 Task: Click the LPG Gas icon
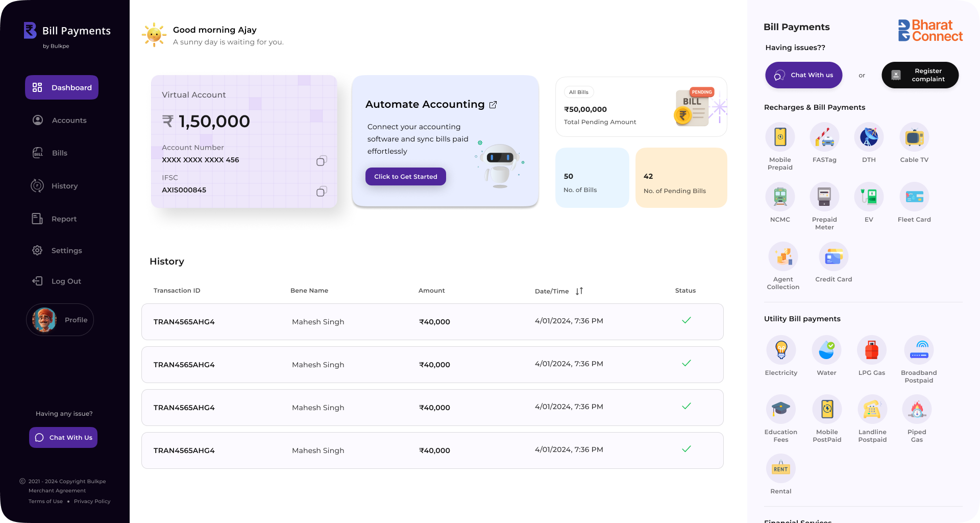pyautogui.click(x=872, y=350)
